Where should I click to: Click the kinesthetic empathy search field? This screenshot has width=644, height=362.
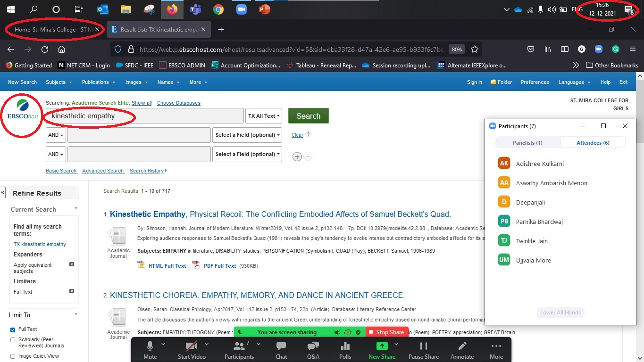coord(144,116)
